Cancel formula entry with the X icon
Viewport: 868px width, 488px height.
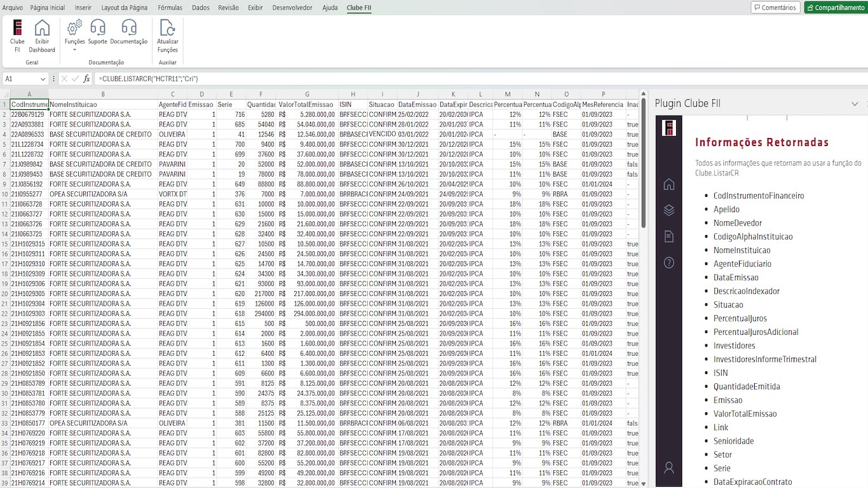coord(64,79)
